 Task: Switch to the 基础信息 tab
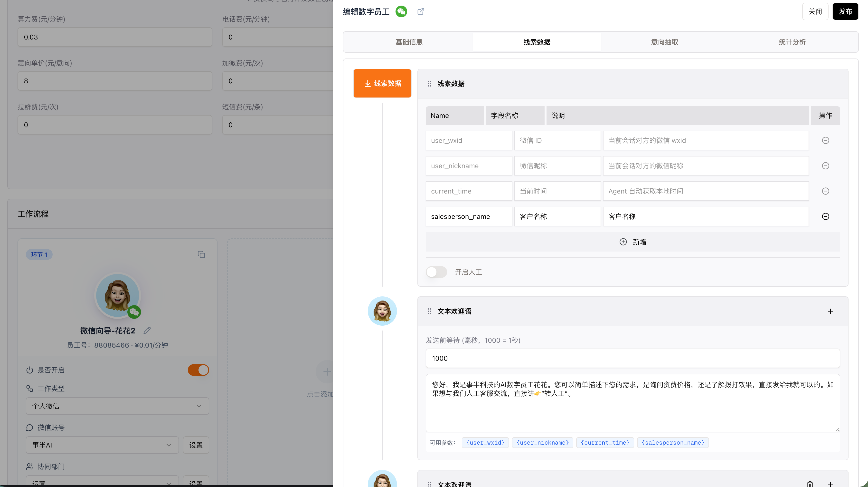409,42
